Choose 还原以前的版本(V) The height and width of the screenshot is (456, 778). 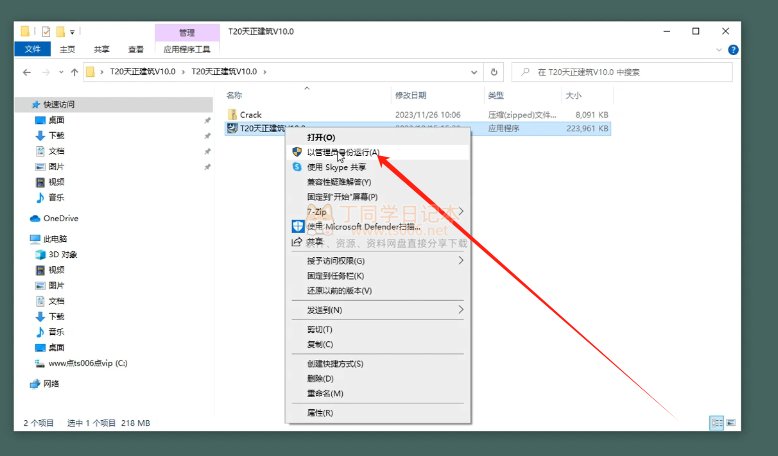tap(378, 291)
